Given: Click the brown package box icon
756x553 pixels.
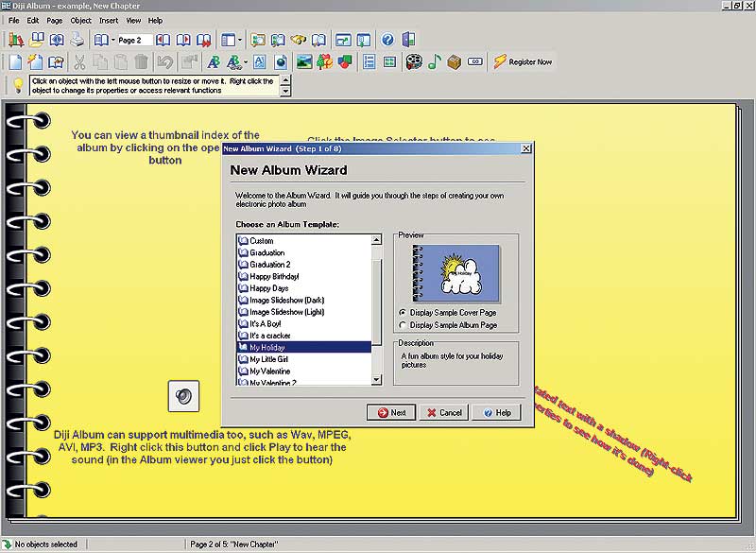Looking at the screenshot, I should 455,61.
